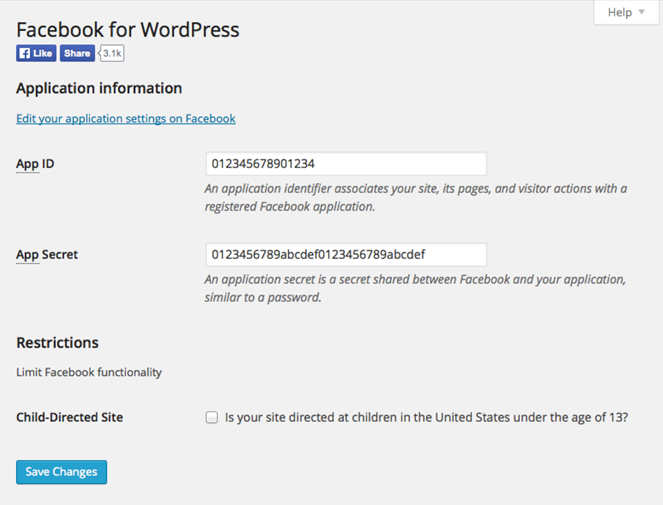The height and width of the screenshot is (505, 663).
Task: Click the children under 13 checkbox label text
Action: [426, 417]
